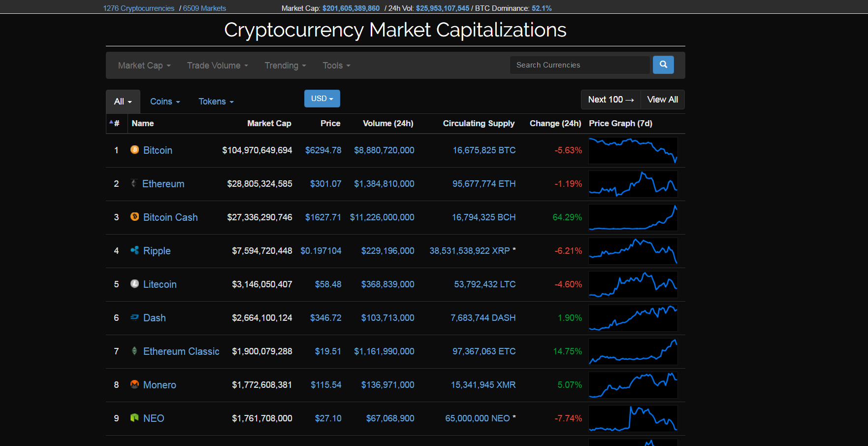Open the Tokens filter tab

(x=216, y=102)
